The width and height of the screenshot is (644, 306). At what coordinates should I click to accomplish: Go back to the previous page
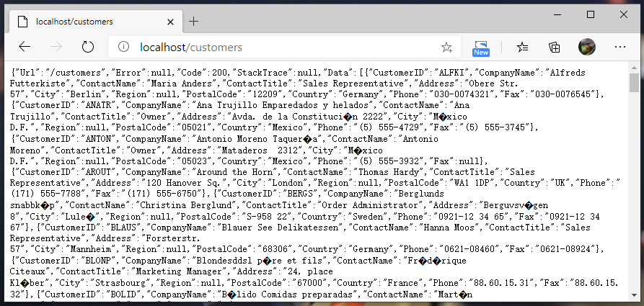click(x=25, y=48)
